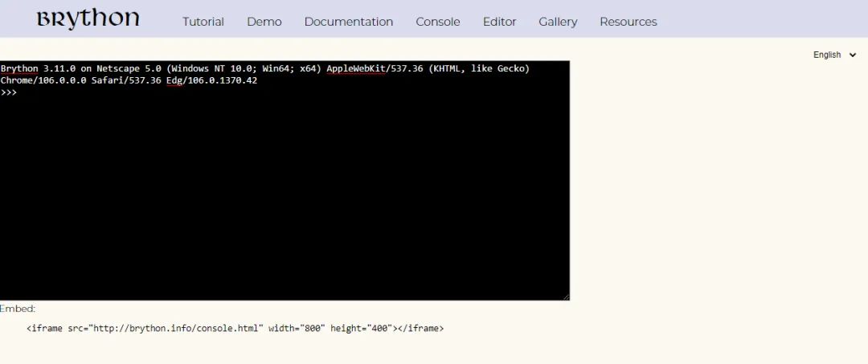Click the 'Chrome/106.0.0.0 Safari/537.36' line

tap(129, 80)
